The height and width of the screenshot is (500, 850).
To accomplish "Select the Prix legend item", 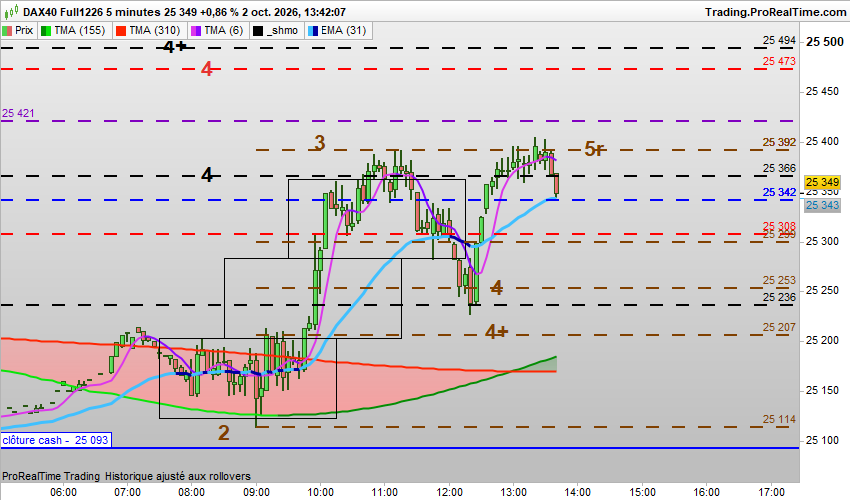I will [x=18, y=30].
